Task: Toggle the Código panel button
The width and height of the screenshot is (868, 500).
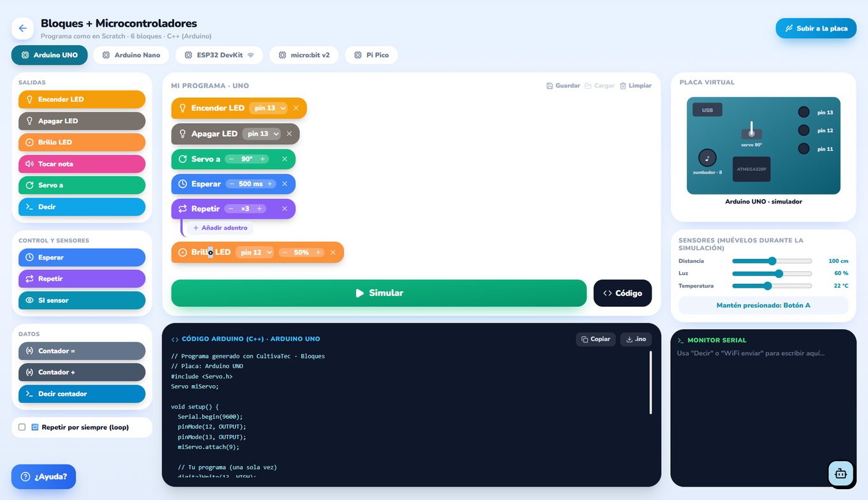Action: click(622, 293)
